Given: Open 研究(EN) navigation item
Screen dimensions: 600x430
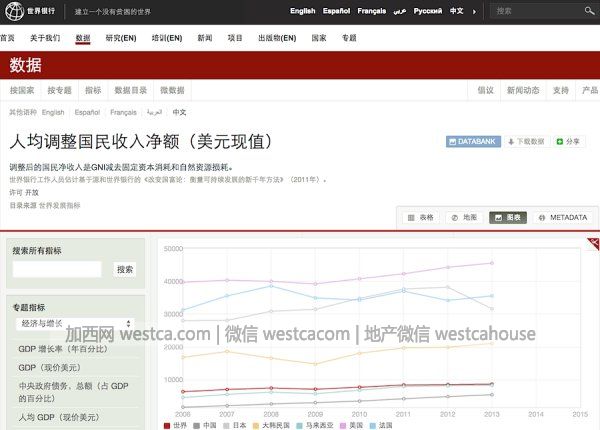Looking at the screenshot, I should [121, 38].
